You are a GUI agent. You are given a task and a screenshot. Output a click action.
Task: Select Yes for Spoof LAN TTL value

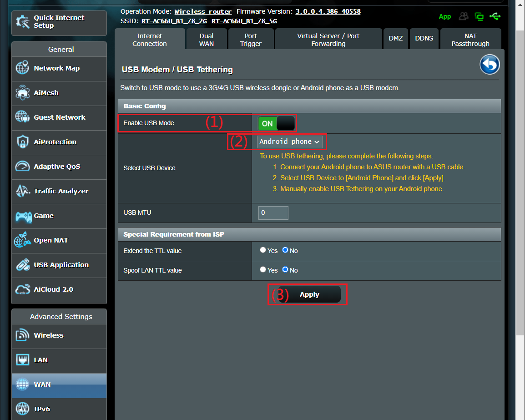263,270
